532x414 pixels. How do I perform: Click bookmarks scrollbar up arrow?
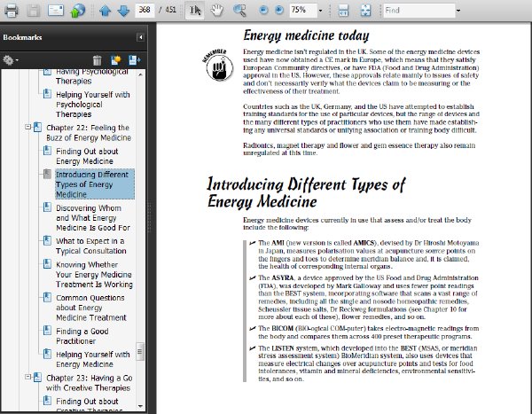coord(140,74)
